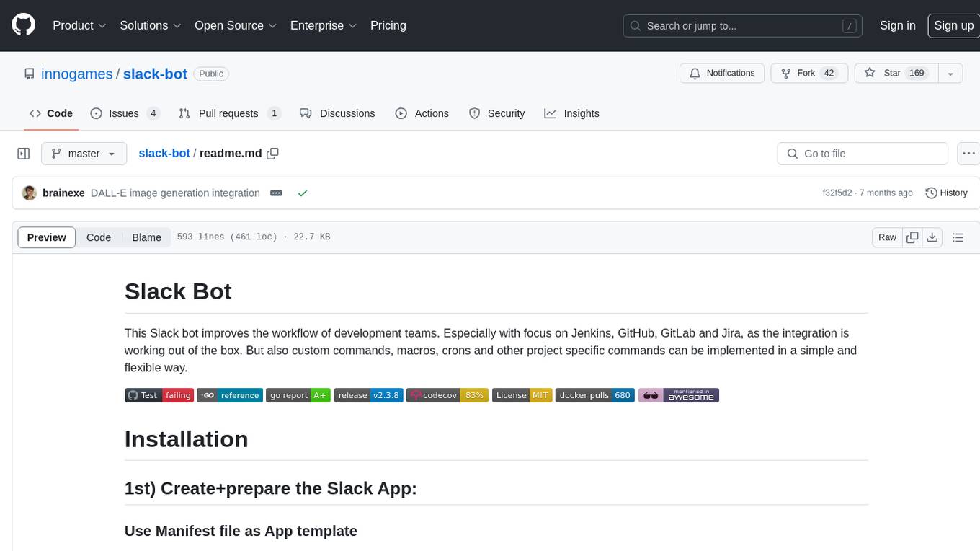Expand the Open Source menu
Image resolution: width=980 pixels, height=551 pixels.
tap(236, 25)
